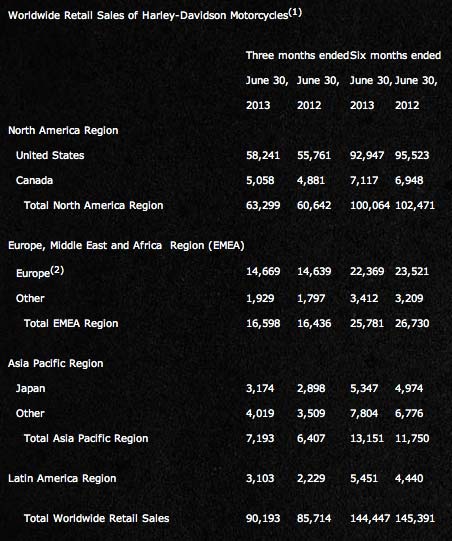
Task: Select the Europe value 22,369
Action: tap(367, 271)
